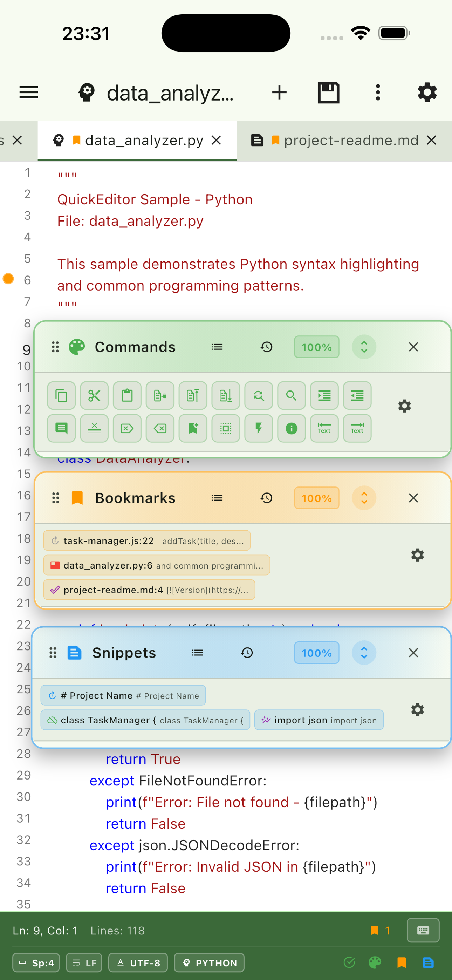452x980 pixels.
Task: Click the magnifier search command icon
Action: 291,396
